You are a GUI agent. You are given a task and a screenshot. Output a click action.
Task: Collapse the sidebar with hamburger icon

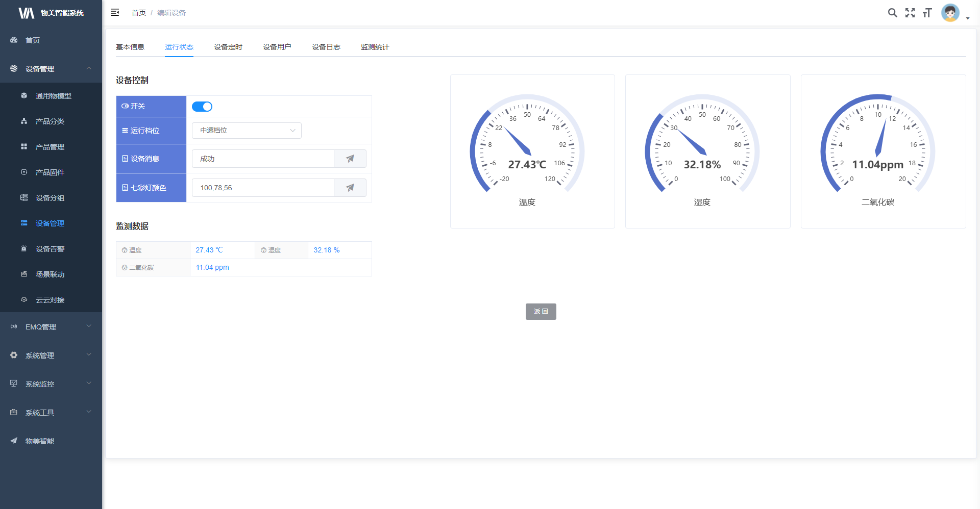tap(115, 12)
